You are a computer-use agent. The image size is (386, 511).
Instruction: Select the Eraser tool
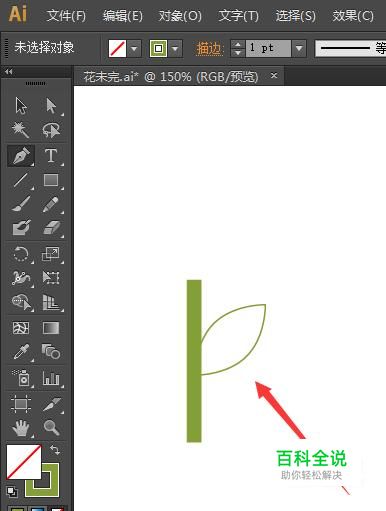(51, 228)
